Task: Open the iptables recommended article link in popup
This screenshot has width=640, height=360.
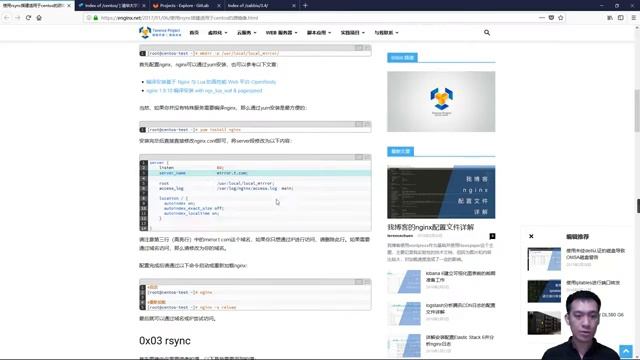Action: click(593, 283)
